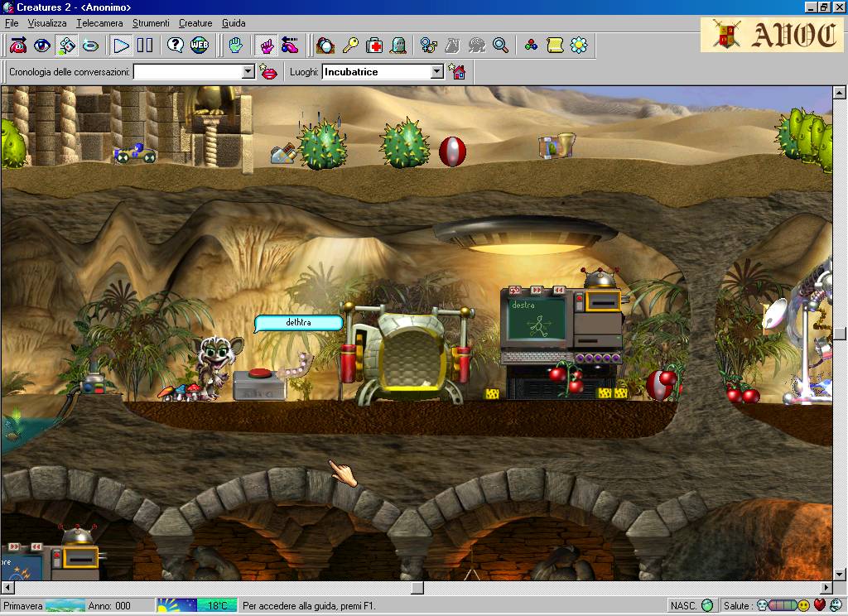Toggle the pink pointing hand icon
The width and height of the screenshot is (848, 616).
[x=266, y=46]
